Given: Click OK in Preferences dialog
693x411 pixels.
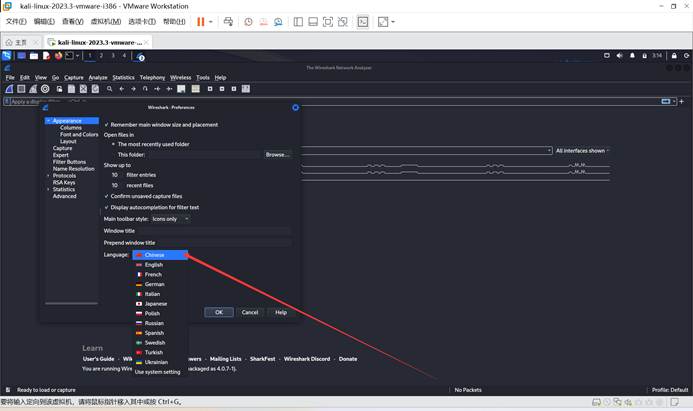Looking at the screenshot, I should tap(219, 312).
